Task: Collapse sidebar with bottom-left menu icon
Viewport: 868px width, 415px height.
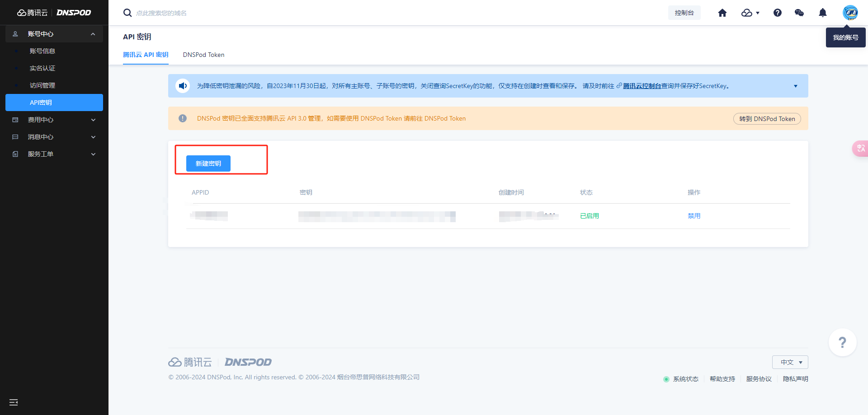Action: (x=14, y=402)
